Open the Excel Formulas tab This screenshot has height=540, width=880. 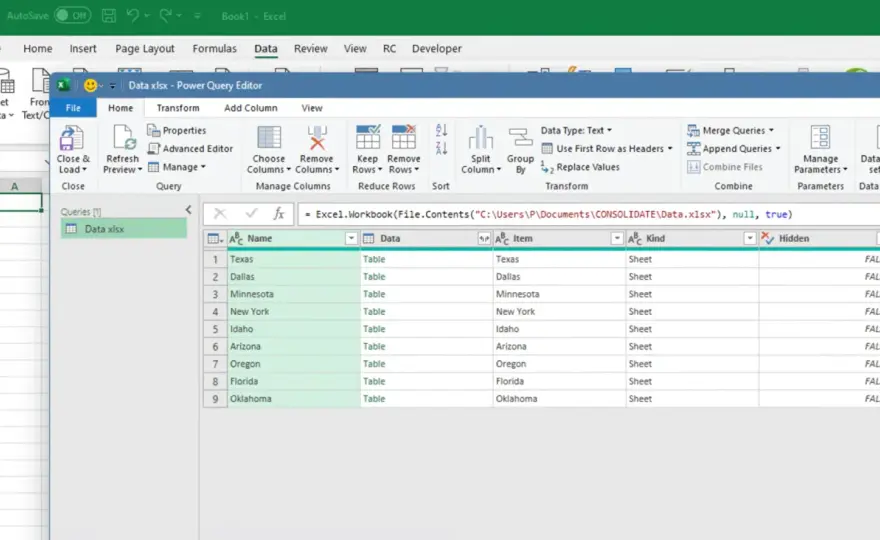pos(214,49)
